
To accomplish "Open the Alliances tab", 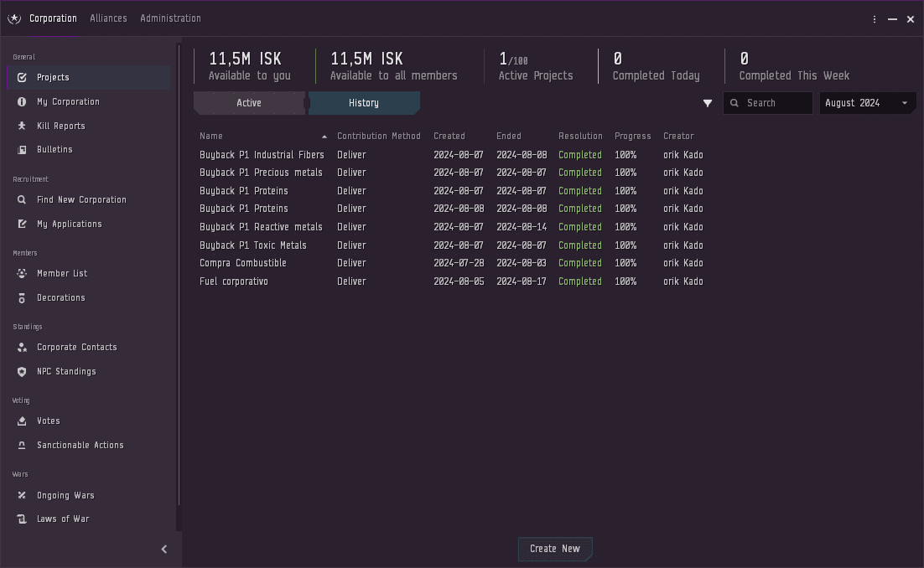I will pos(108,18).
